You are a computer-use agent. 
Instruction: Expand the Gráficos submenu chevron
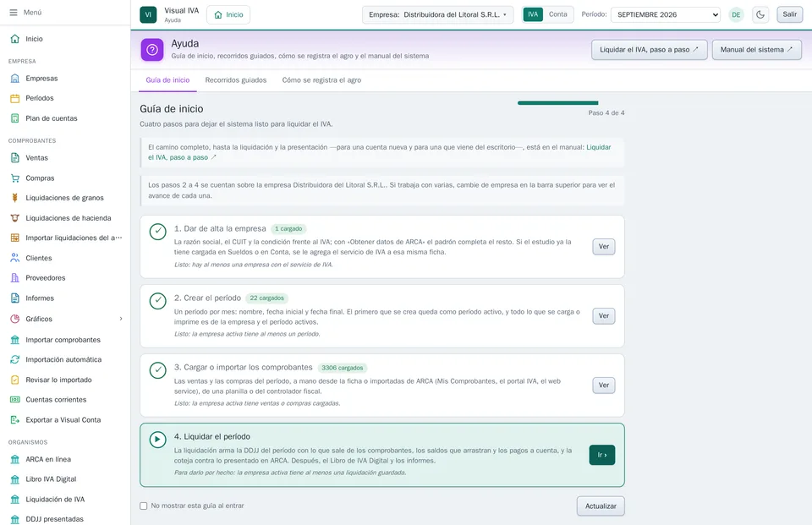point(121,319)
